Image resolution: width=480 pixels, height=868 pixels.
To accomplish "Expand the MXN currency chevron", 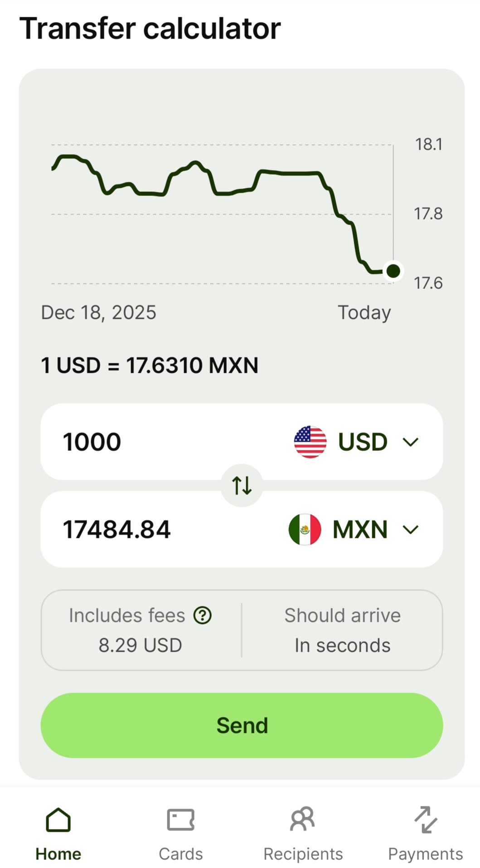I will (x=411, y=530).
